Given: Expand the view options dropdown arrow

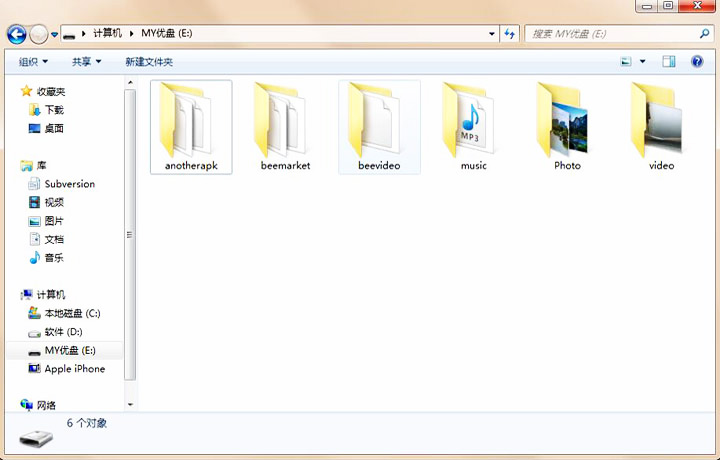Looking at the screenshot, I should (x=642, y=62).
